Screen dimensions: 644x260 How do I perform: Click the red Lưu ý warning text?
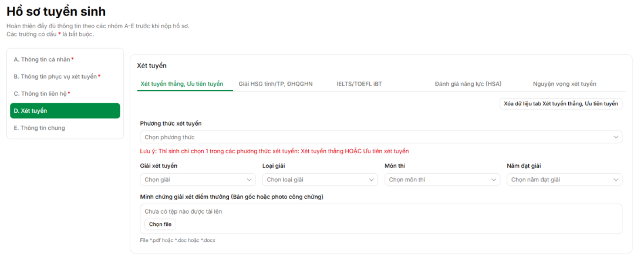274,151
